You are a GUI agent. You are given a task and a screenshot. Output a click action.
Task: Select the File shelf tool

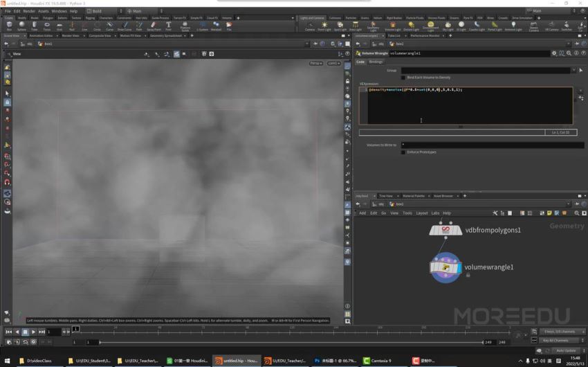pos(229,26)
